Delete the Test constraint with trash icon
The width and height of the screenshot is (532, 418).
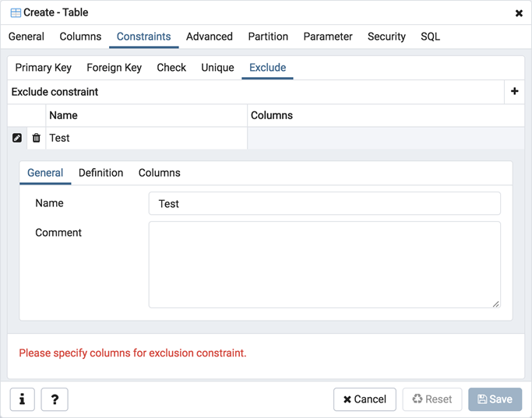point(36,138)
